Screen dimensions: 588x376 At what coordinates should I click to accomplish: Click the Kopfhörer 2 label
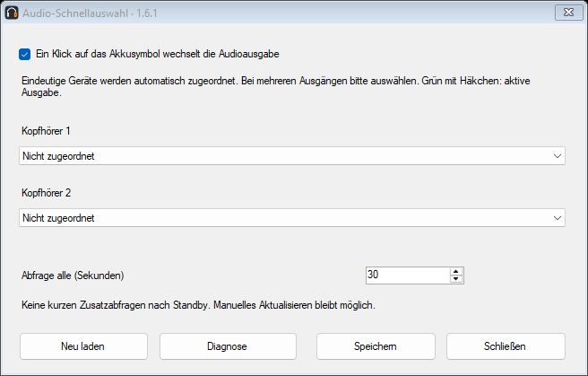46,193
